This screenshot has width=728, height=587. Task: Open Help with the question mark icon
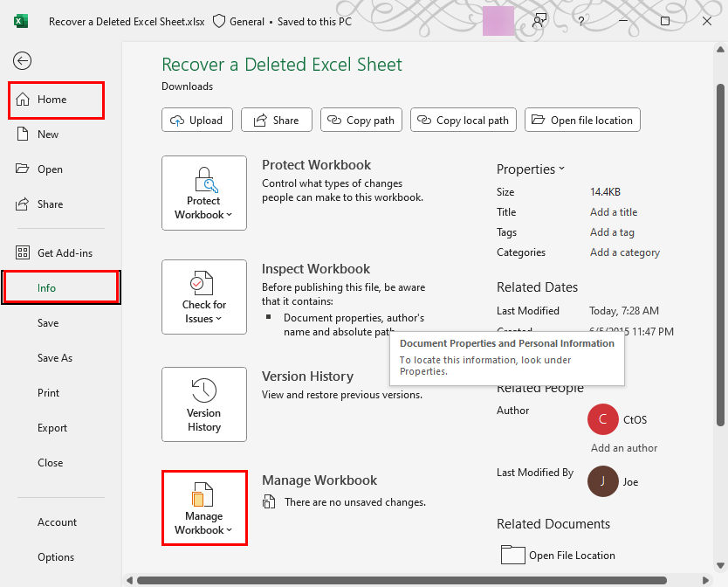click(x=580, y=21)
